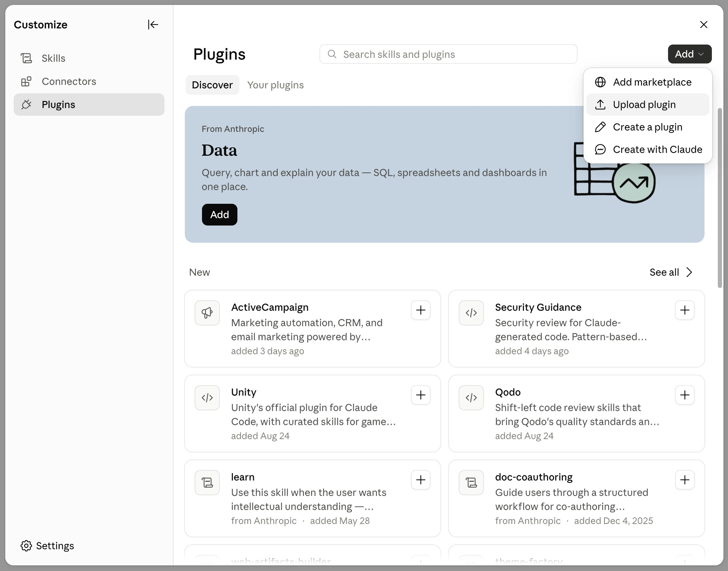Screen dimensions: 728x571
Task: Click the ActiveCampaign megaphone icon
Action: (x=207, y=313)
